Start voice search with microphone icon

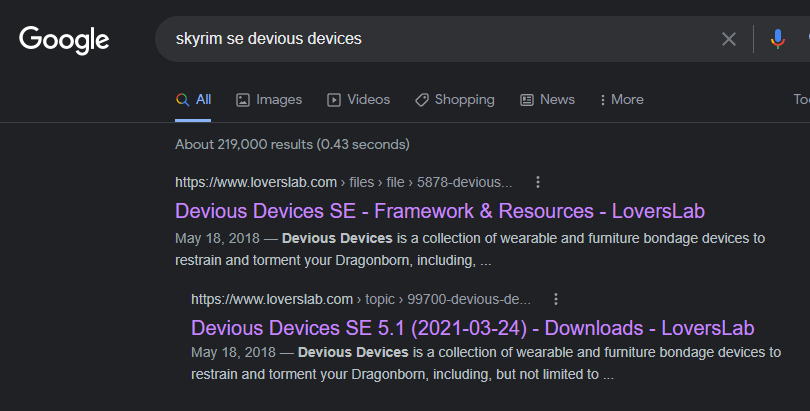coord(777,39)
